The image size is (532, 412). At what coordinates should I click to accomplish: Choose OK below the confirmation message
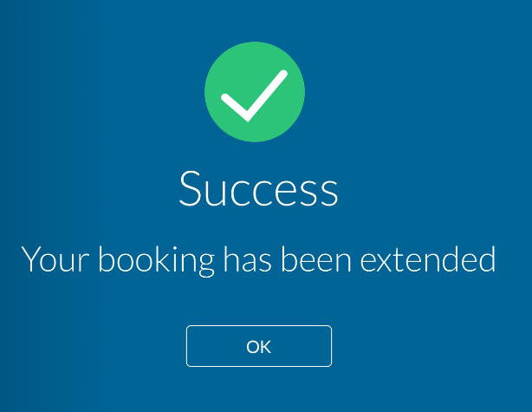[259, 346]
